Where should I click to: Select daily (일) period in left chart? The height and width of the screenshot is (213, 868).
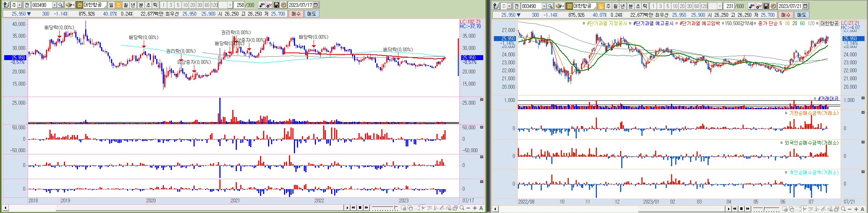point(111,5)
